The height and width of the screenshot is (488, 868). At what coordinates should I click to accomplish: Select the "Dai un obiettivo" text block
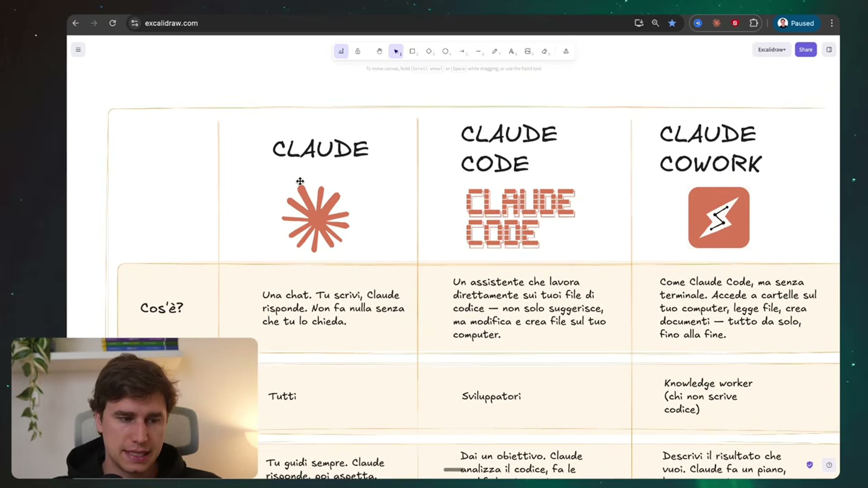tap(521, 465)
